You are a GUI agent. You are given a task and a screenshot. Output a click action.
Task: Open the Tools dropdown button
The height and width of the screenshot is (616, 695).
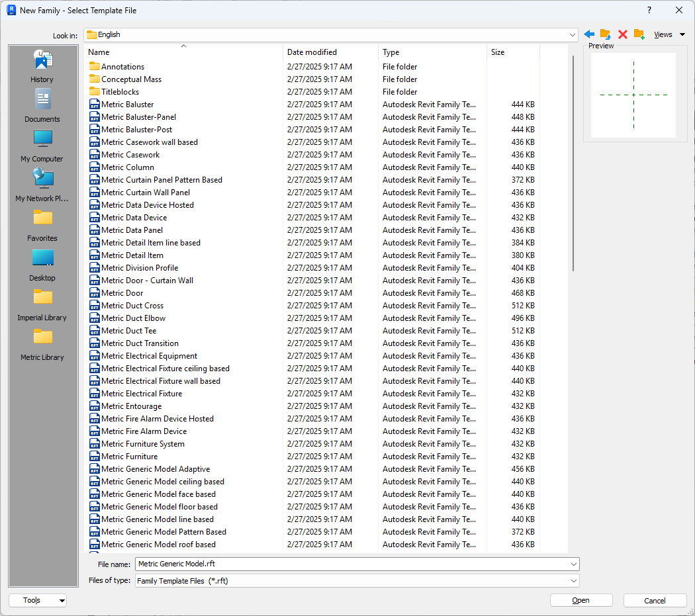pos(37,601)
